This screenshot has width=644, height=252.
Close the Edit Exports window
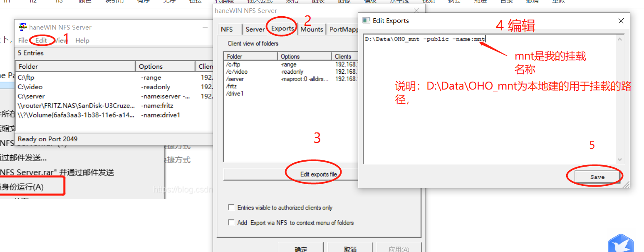pos(621,21)
